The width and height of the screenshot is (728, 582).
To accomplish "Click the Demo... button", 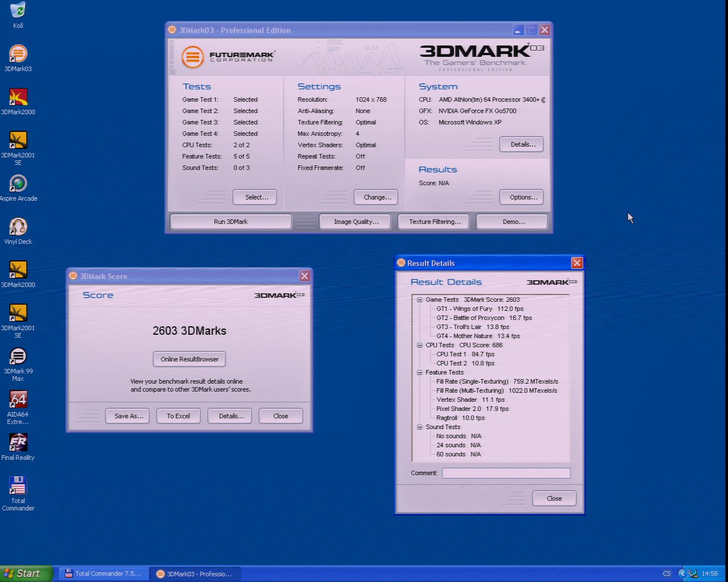I will tap(512, 222).
